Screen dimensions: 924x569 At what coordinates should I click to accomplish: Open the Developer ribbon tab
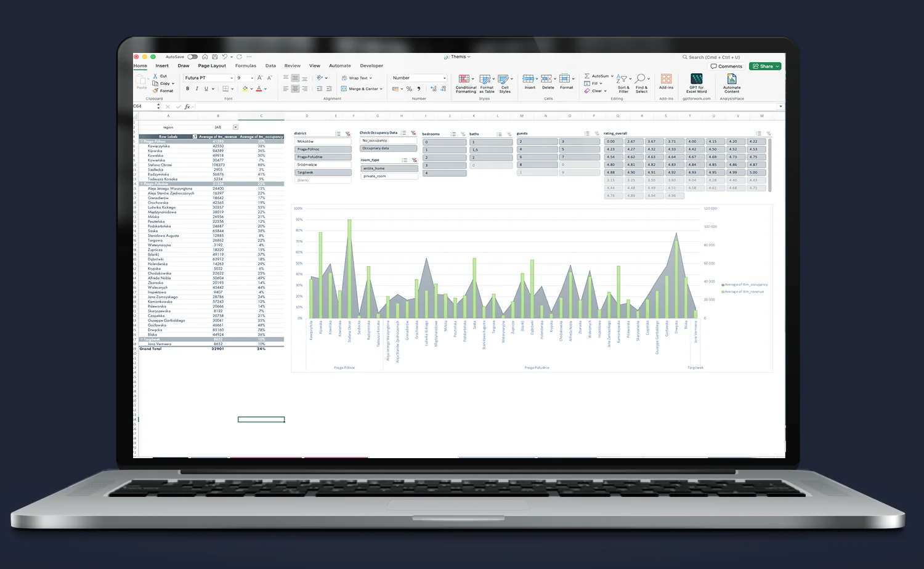click(371, 66)
